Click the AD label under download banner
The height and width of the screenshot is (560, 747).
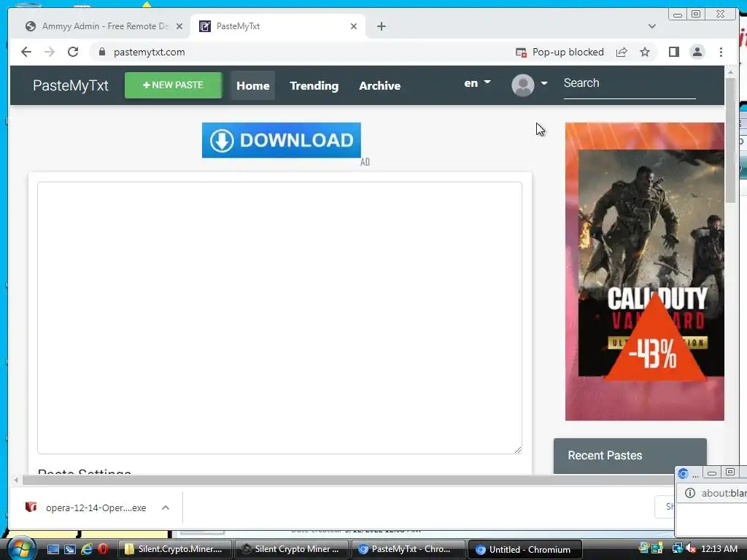tap(365, 162)
